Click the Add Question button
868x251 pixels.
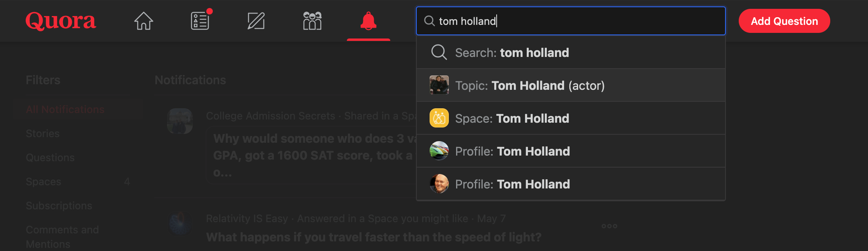click(x=784, y=21)
